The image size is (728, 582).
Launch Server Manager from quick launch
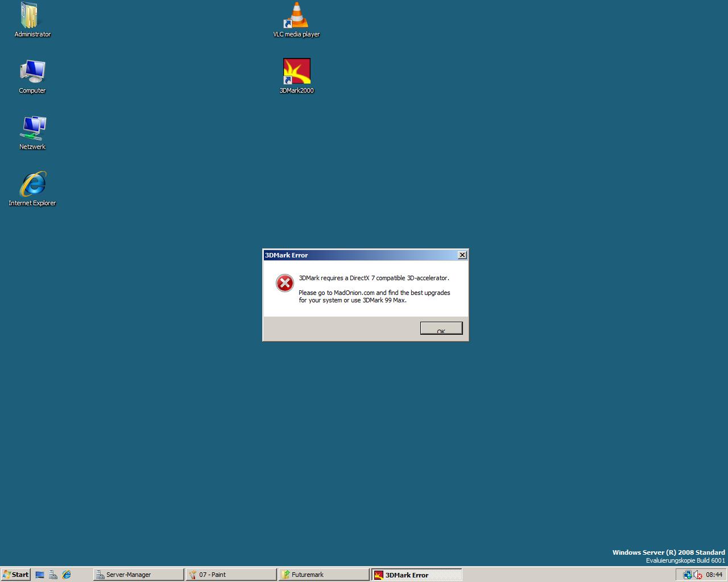tap(53, 575)
